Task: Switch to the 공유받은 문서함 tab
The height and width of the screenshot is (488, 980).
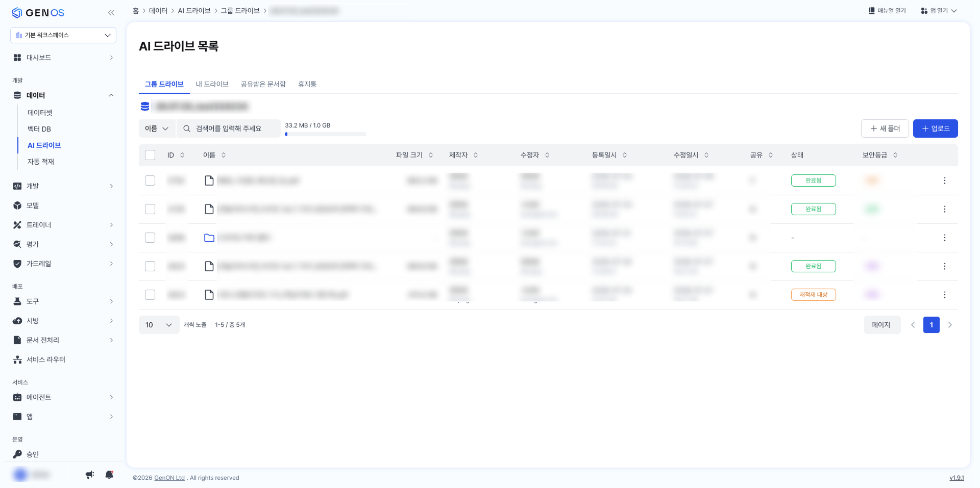Action: point(263,84)
